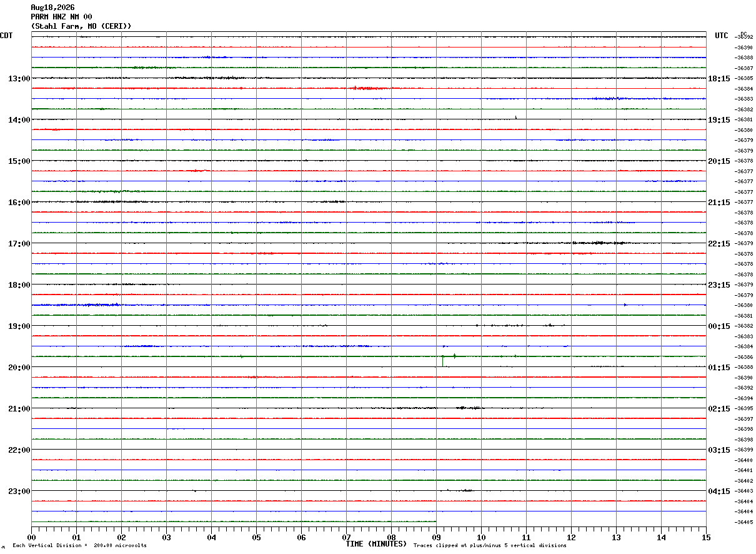The width and height of the screenshot is (756, 554).
Task: Click the 18:15 UTC time label
Action: point(719,79)
